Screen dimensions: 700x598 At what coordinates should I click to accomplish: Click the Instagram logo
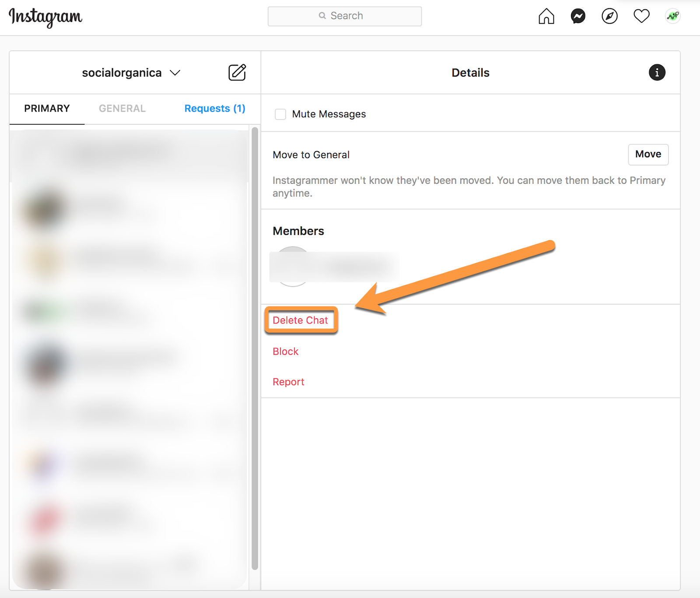(x=45, y=17)
